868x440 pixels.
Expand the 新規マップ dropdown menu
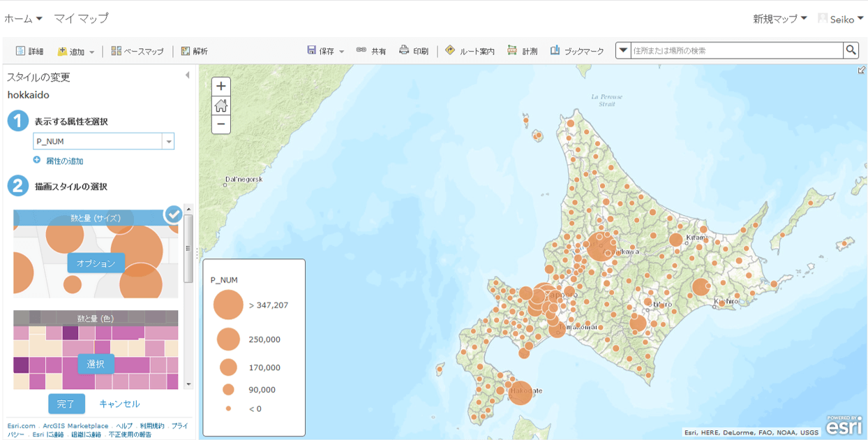(x=779, y=19)
